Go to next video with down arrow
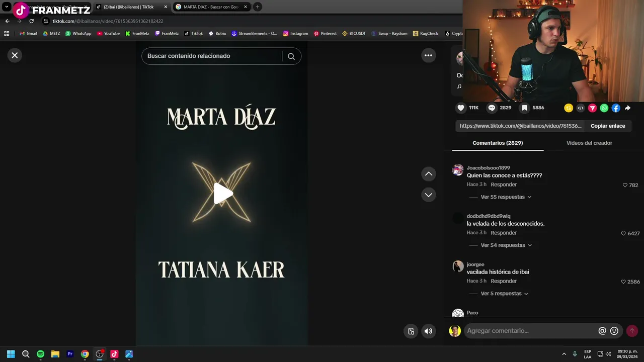644x362 pixels. [x=429, y=195]
